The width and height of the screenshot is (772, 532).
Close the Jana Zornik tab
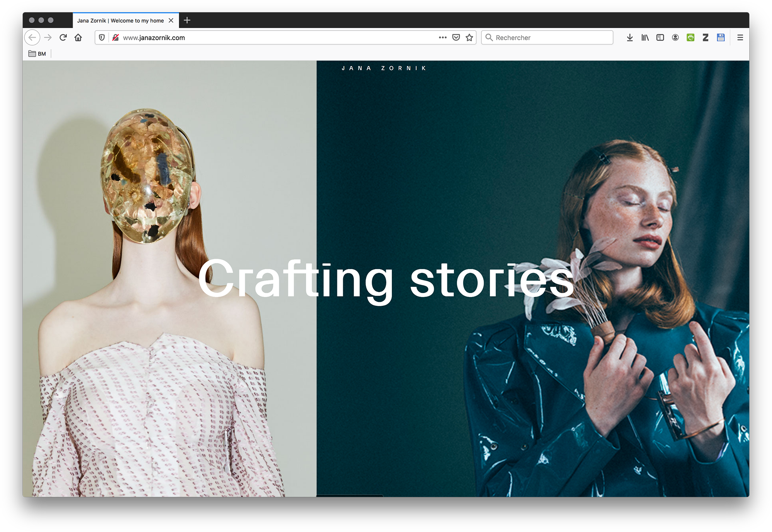coord(171,20)
